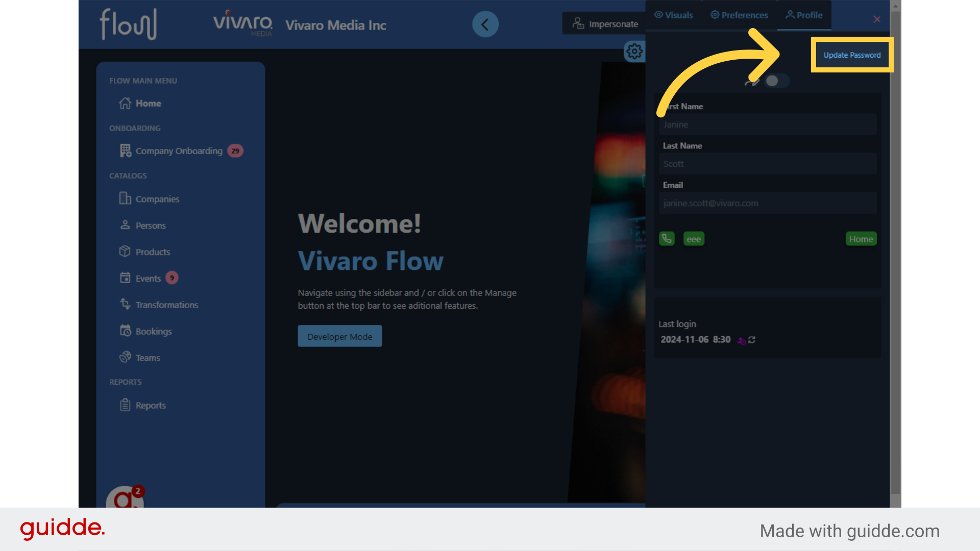The height and width of the screenshot is (551, 980).
Task: Click the green Home tag
Action: click(x=861, y=239)
